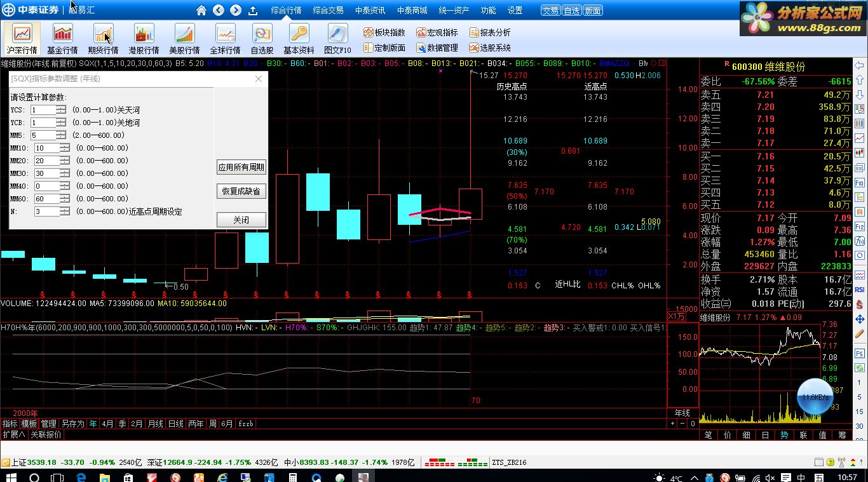868x482 pixels.
Task: Select 模板 tab at chart bottom
Action: pos(29,424)
